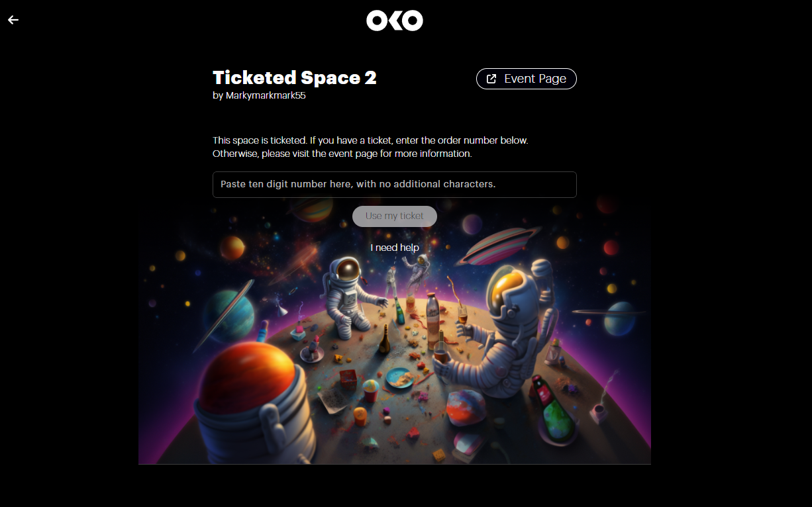Click the back arrow icon
The image size is (812, 507).
coord(13,20)
